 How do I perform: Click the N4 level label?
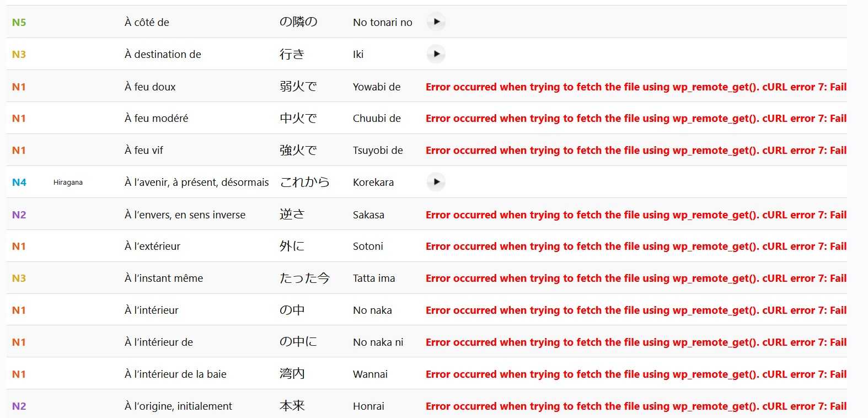(19, 183)
